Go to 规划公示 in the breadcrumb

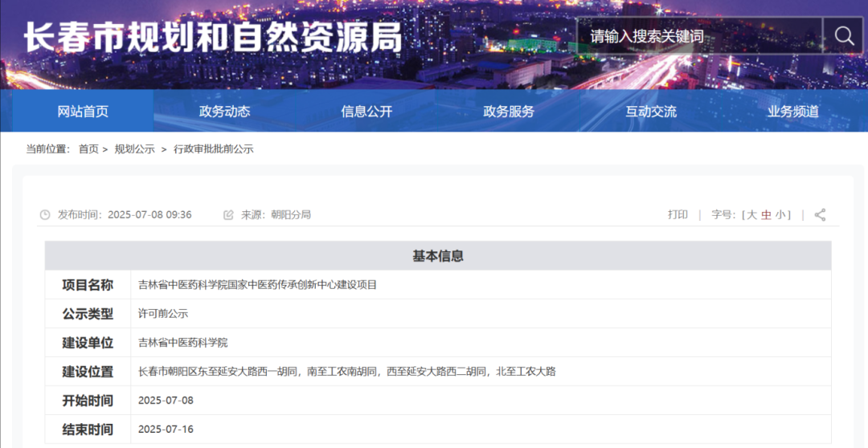134,149
